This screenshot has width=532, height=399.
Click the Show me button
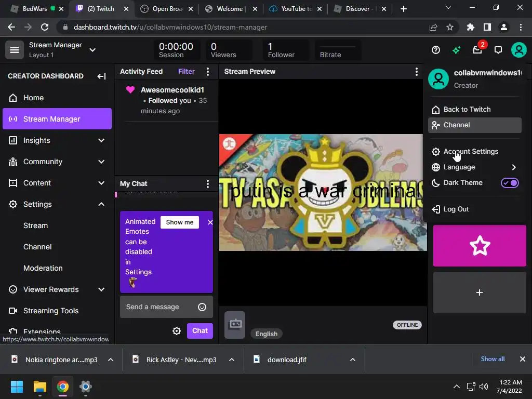tap(179, 222)
